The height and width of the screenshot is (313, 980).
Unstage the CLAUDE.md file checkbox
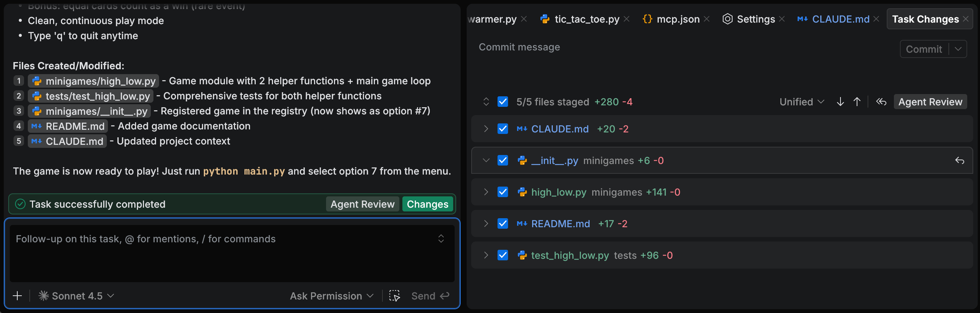click(x=502, y=129)
